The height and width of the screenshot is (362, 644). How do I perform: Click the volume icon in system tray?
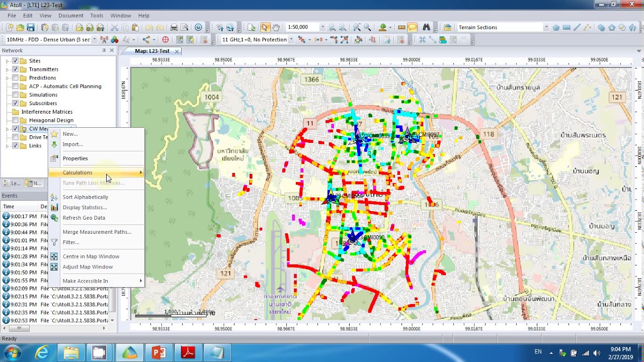click(597, 352)
